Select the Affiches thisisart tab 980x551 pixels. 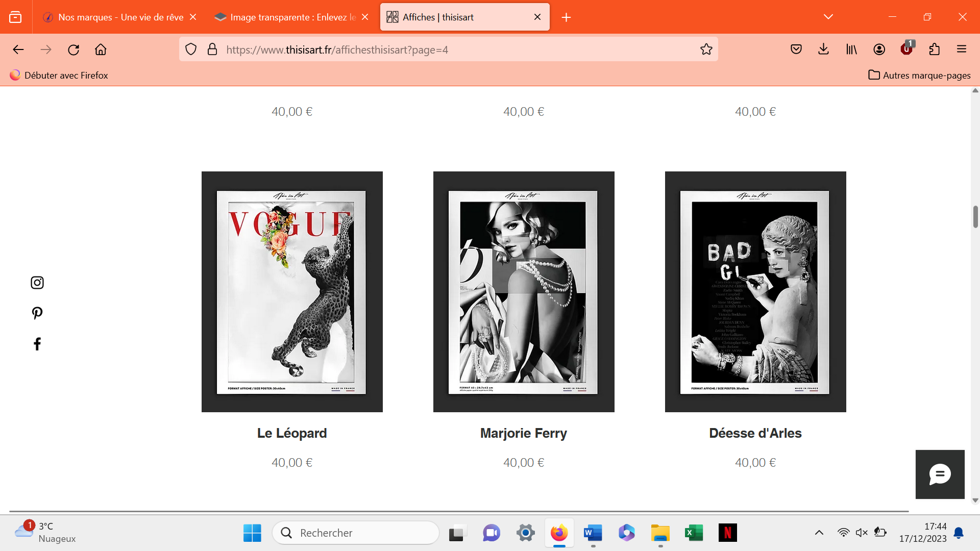(x=464, y=17)
